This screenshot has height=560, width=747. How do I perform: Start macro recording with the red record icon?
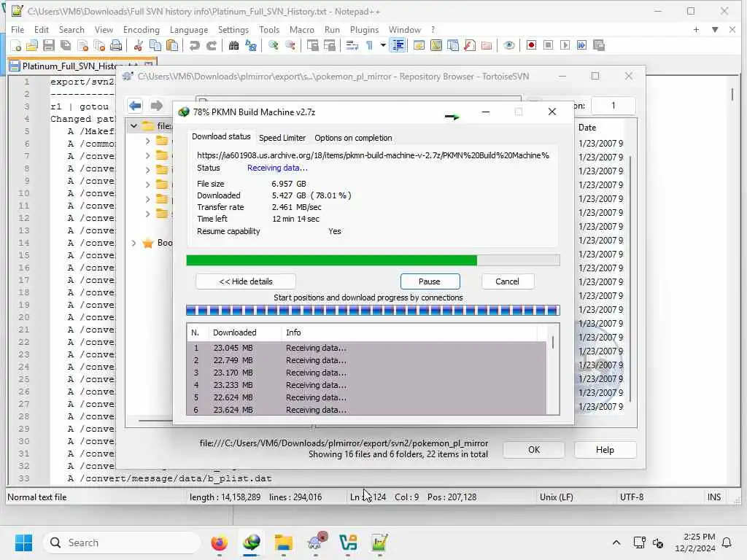pos(531,46)
